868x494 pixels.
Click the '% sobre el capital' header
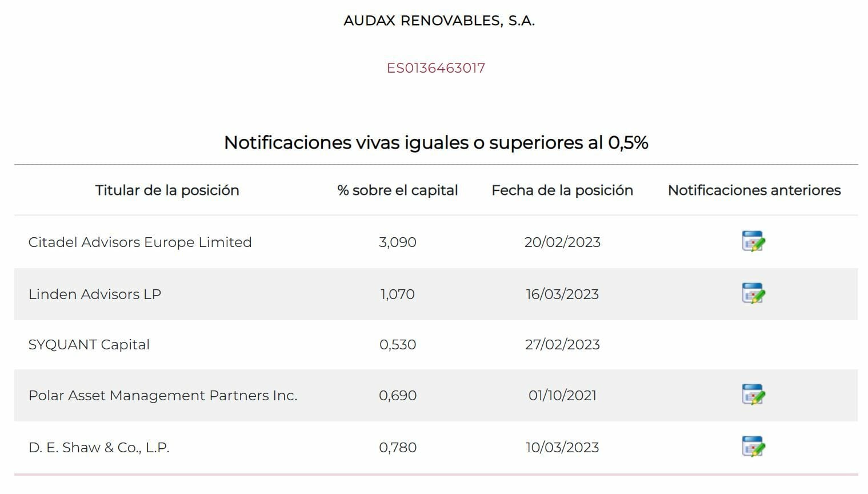click(398, 190)
